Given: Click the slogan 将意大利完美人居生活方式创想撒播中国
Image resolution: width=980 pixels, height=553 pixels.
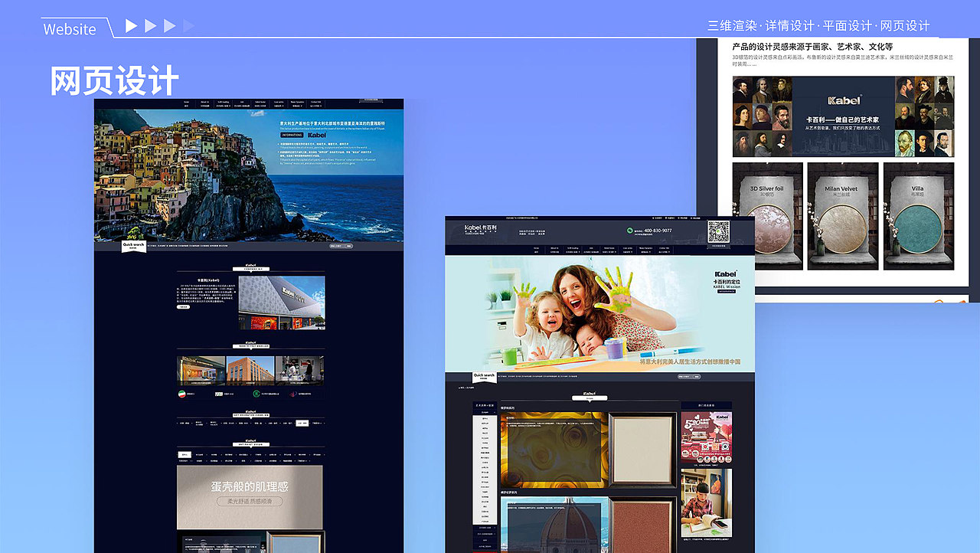Looking at the screenshot, I should tap(691, 362).
